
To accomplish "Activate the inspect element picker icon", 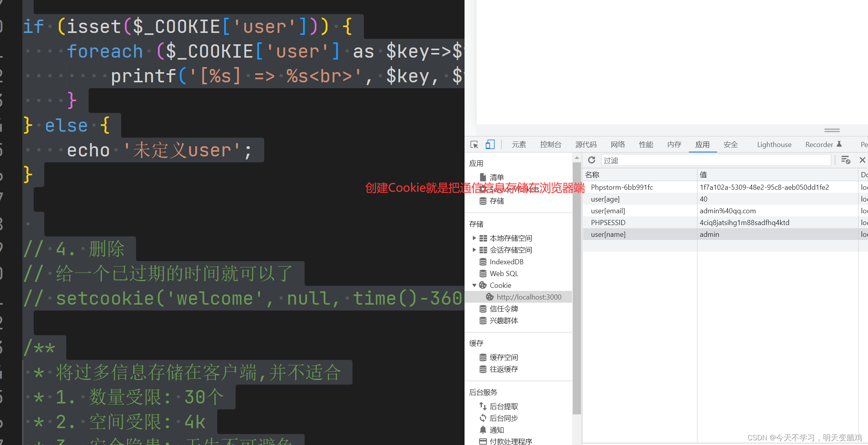I will tap(474, 145).
